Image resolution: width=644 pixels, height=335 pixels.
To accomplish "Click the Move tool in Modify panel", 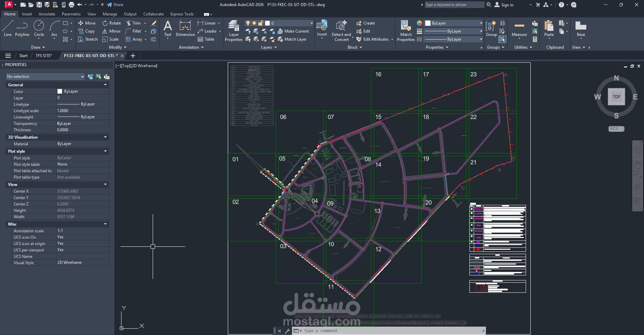I will (87, 23).
